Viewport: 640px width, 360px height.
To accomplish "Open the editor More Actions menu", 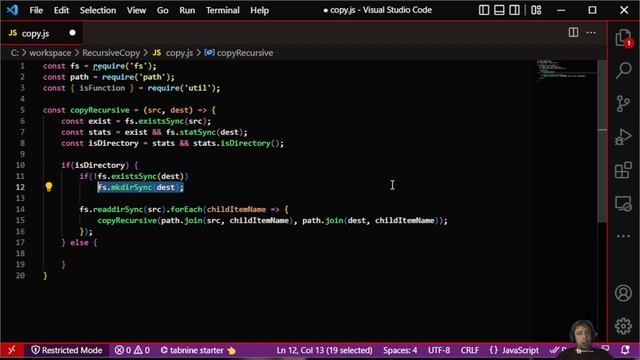I will 591,32.
